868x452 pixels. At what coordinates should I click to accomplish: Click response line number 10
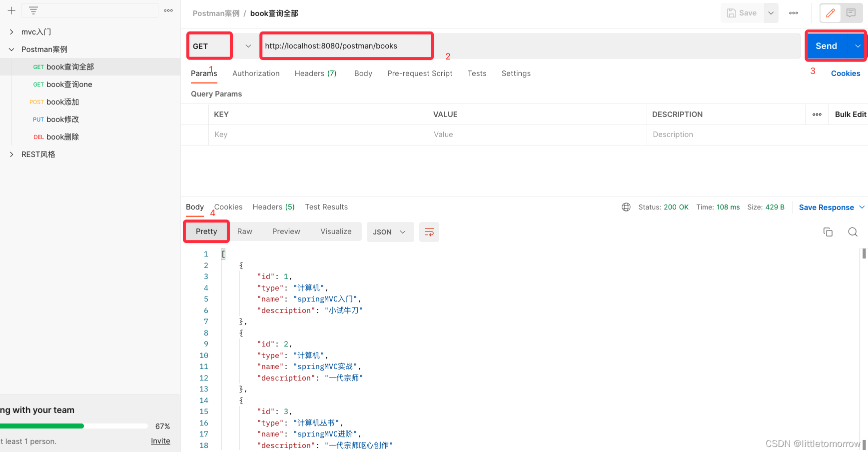(x=204, y=355)
